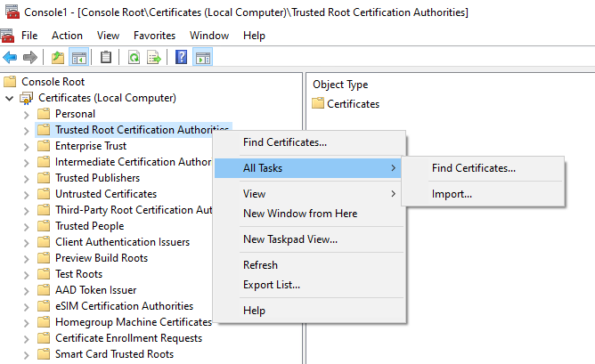
Task: Expand the Personal folder tree arrow
Action: pyautogui.click(x=26, y=114)
